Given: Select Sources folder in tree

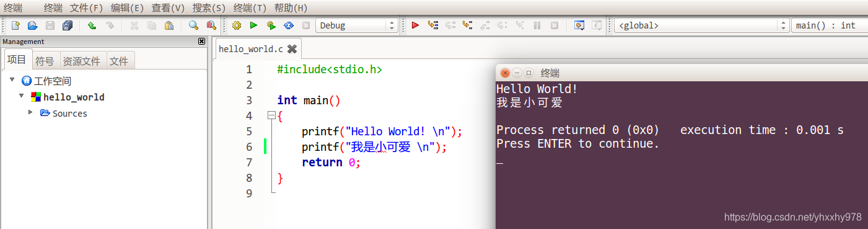Looking at the screenshot, I should (x=70, y=114).
